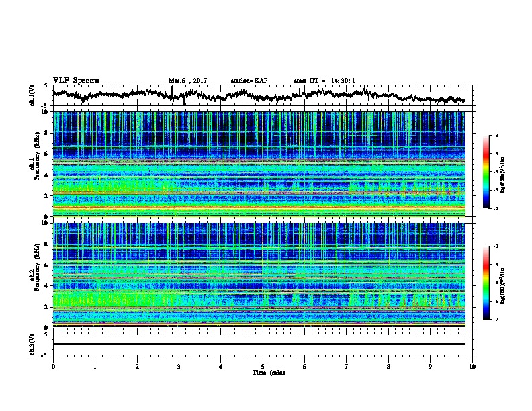Click the "start UT = 14:30: 1" header text
The image size is (532, 411).
(324, 81)
